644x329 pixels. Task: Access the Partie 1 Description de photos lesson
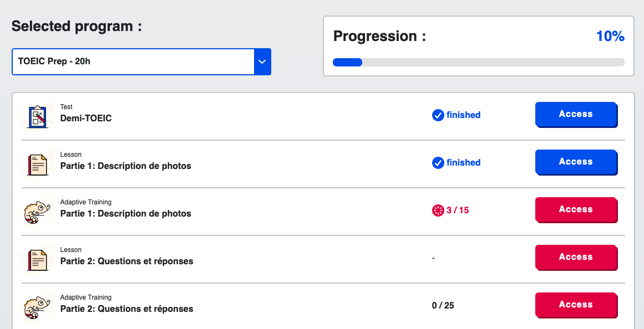pyautogui.click(x=576, y=162)
